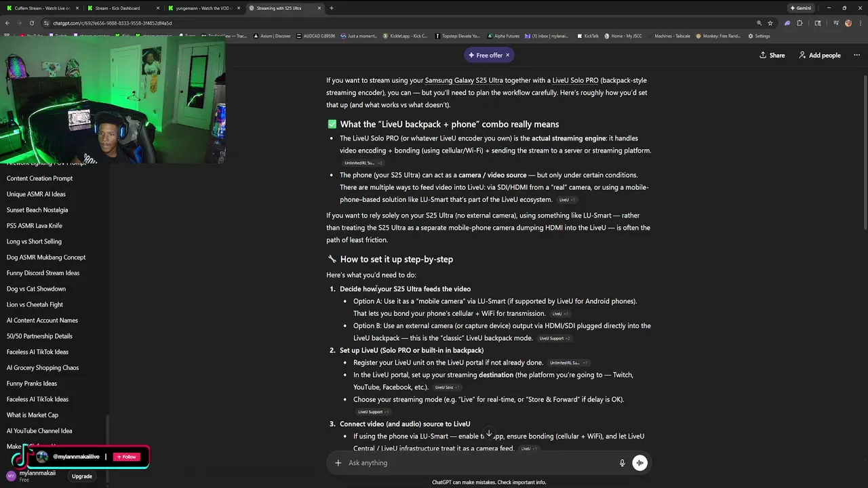Click the Upgrade plan button

click(x=82, y=476)
